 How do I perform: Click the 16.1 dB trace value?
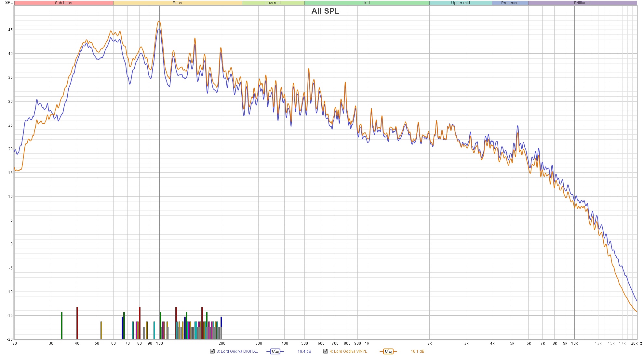tap(417, 351)
